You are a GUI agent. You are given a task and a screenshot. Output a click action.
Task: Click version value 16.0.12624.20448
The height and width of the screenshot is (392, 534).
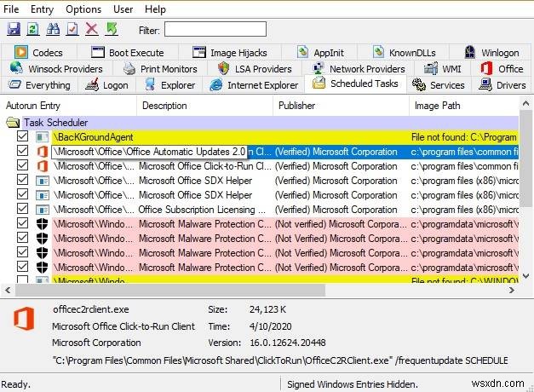pyautogui.click(x=288, y=343)
